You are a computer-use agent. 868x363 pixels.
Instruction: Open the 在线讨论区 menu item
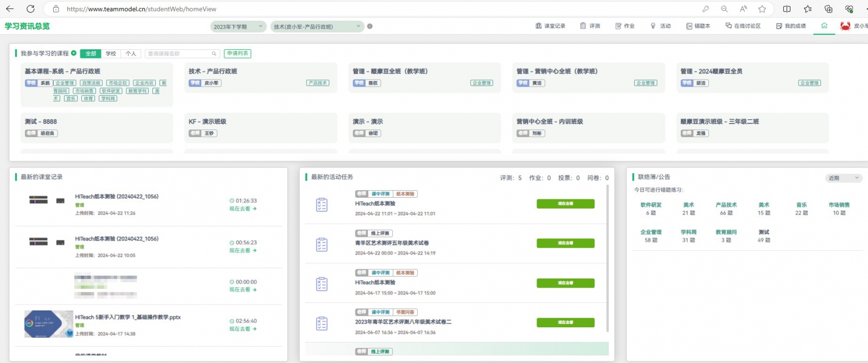[743, 26]
